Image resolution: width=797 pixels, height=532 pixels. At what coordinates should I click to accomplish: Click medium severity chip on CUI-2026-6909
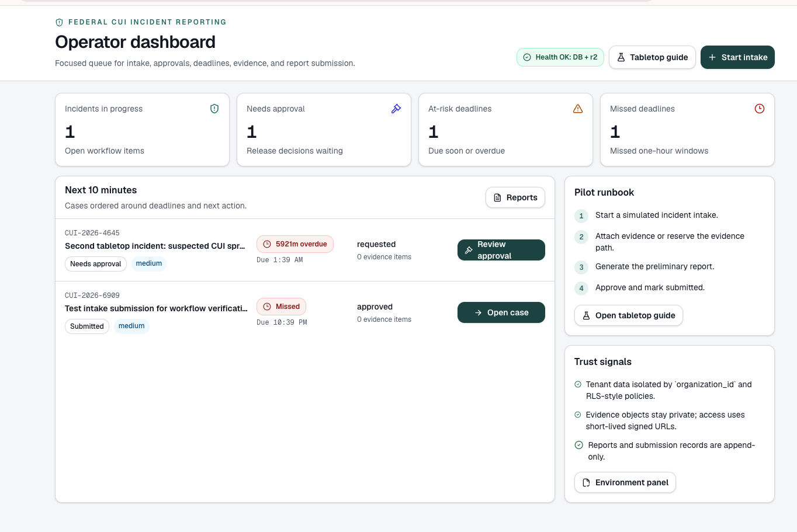tap(131, 326)
